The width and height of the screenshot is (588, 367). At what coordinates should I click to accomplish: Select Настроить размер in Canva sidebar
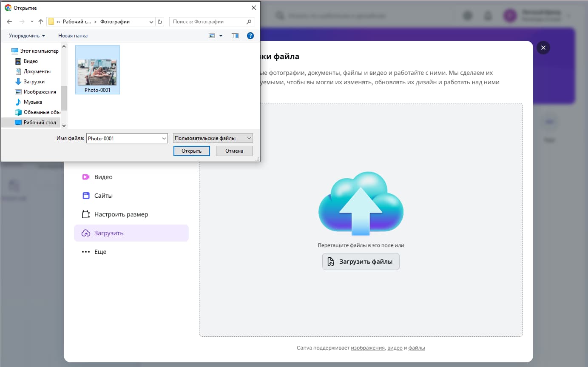coord(131,214)
